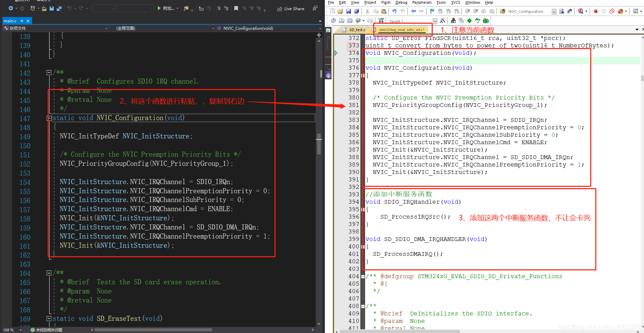Click Keil Comment selection icon
The image size is (644, 333).
coord(484,11)
